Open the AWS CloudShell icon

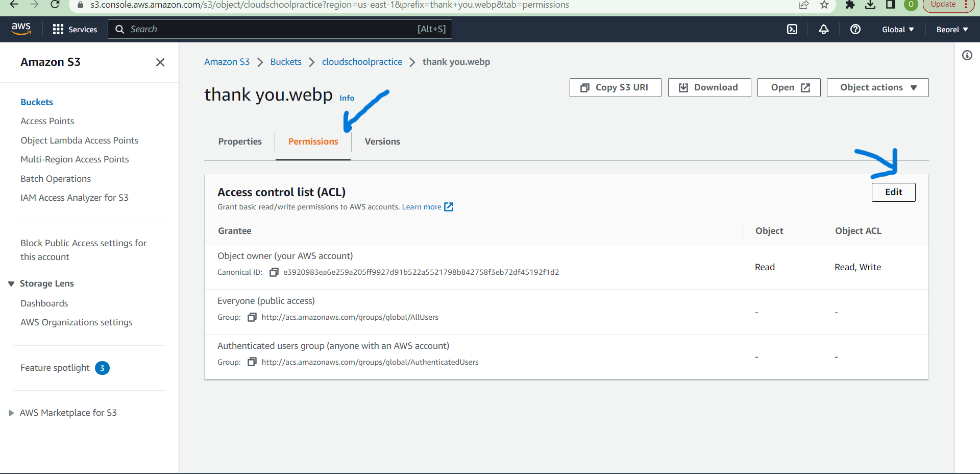(792, 29)
